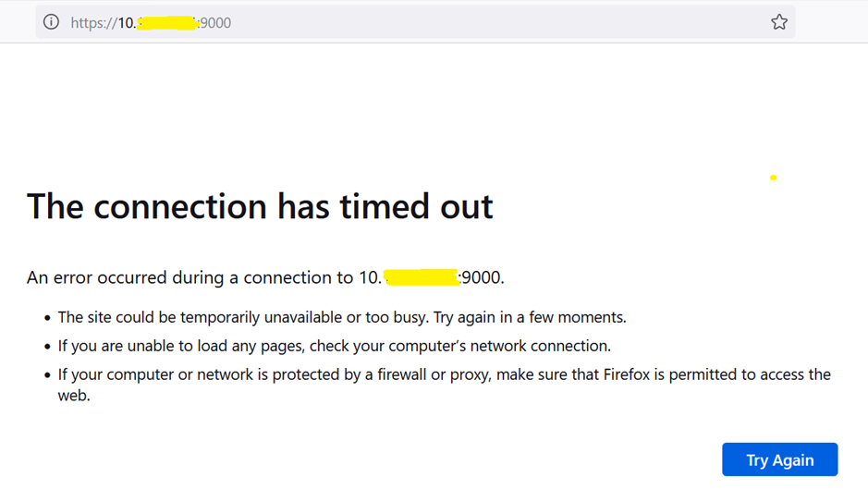Click the yellow redaction in the address bar
The image size is (868, 502).
166,22
